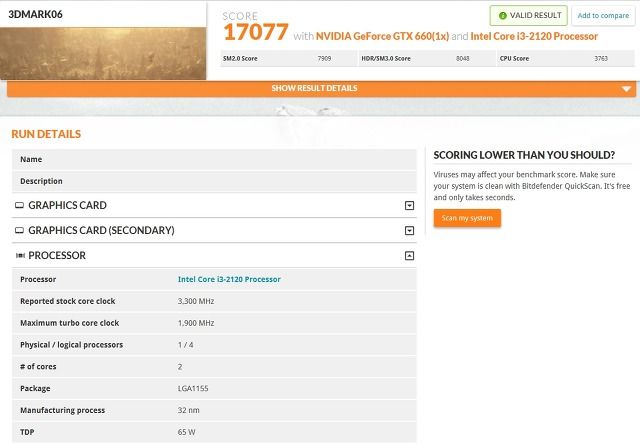This screenshot has width=640, height=443.
Task: Click the chip icon beside PROCESSOR heading
Action: [20, 256]
